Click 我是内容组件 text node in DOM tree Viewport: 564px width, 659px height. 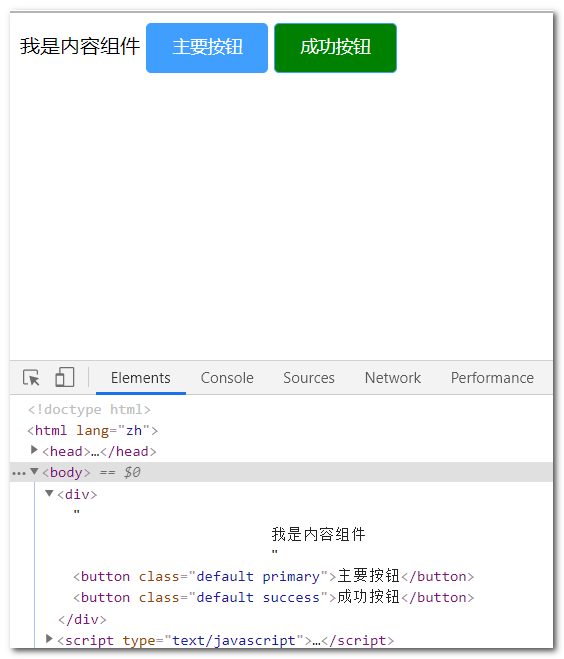tap(318, 534)
